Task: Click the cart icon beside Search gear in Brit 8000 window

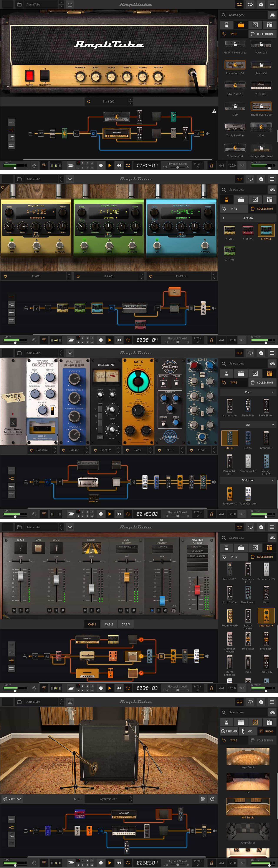Action: 272,15
